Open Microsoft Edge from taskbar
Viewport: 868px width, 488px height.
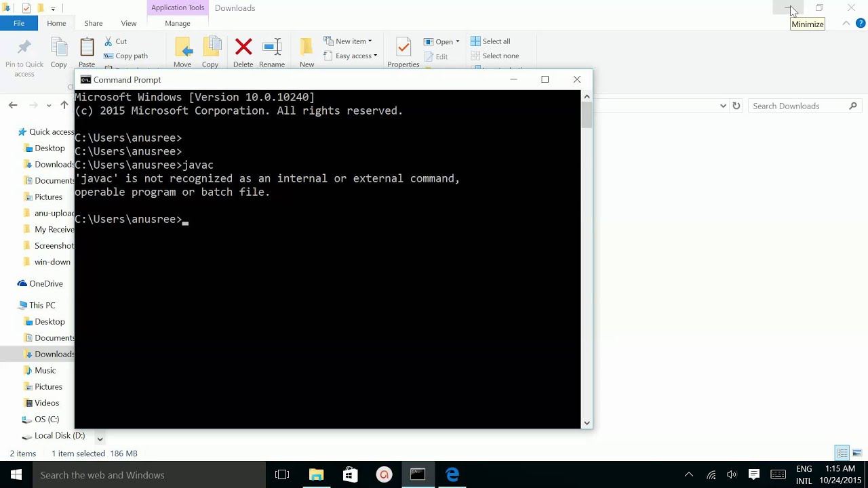(452, 474)
